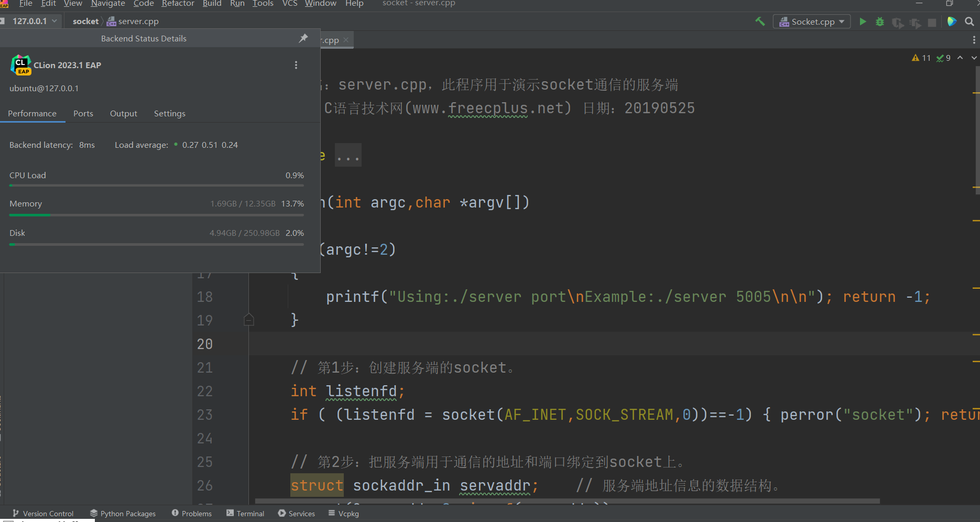Viewport: 980px width, 522px height.
Task: Open Socket.cpp run configuration dropdown
Action: point(812,21)
